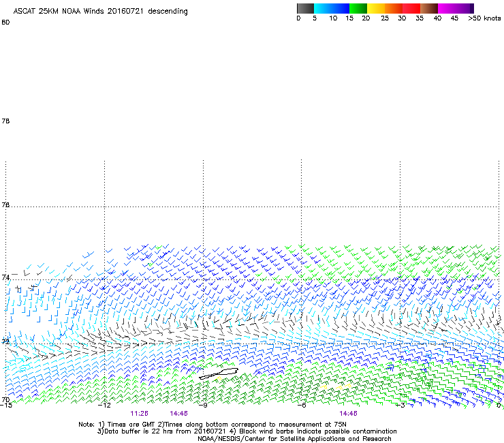Click the 0 longitude axis label
This screenshot has width=504, height=443.
pos(499,406)
